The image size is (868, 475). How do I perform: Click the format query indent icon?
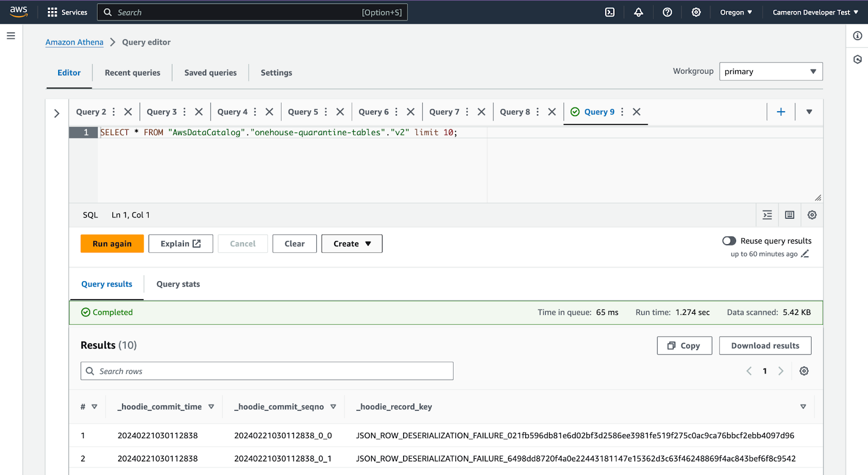767,215
